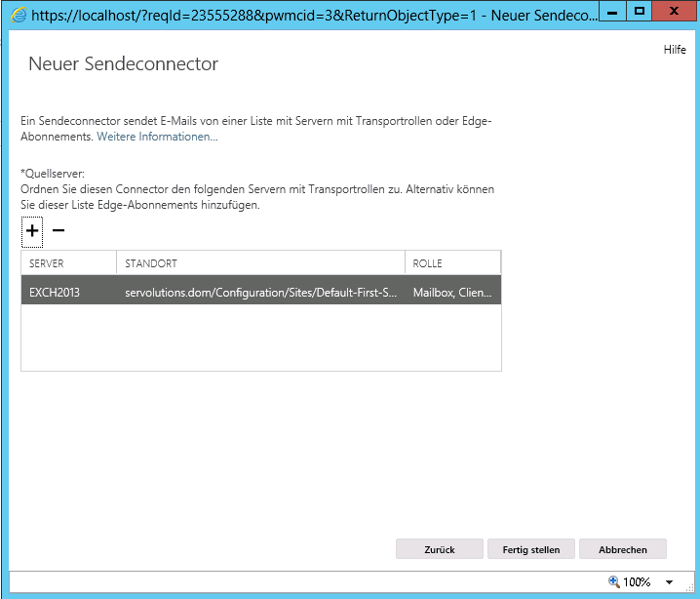Go back with the Zurück button
700x599 pixels.
(439, 549)
